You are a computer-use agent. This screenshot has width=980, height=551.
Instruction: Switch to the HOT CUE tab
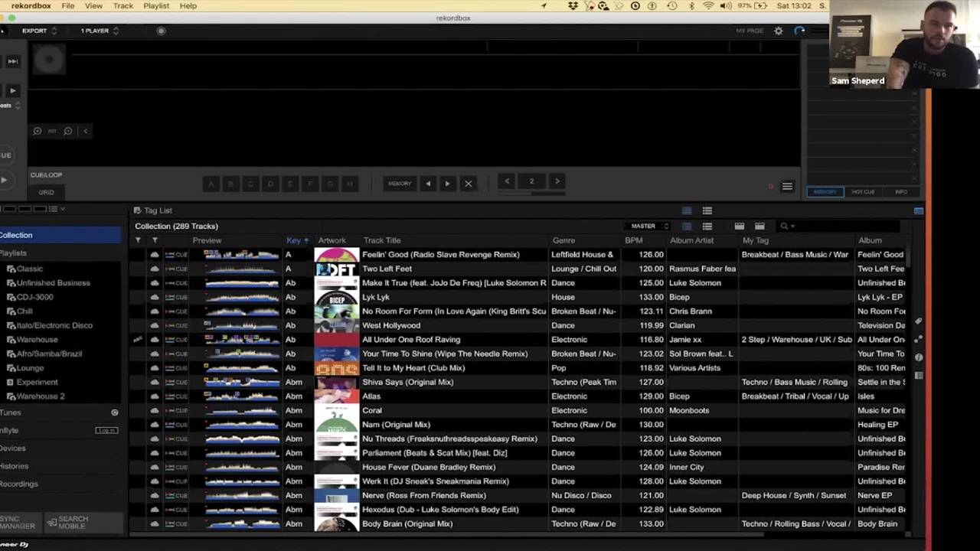pos(863,192)
